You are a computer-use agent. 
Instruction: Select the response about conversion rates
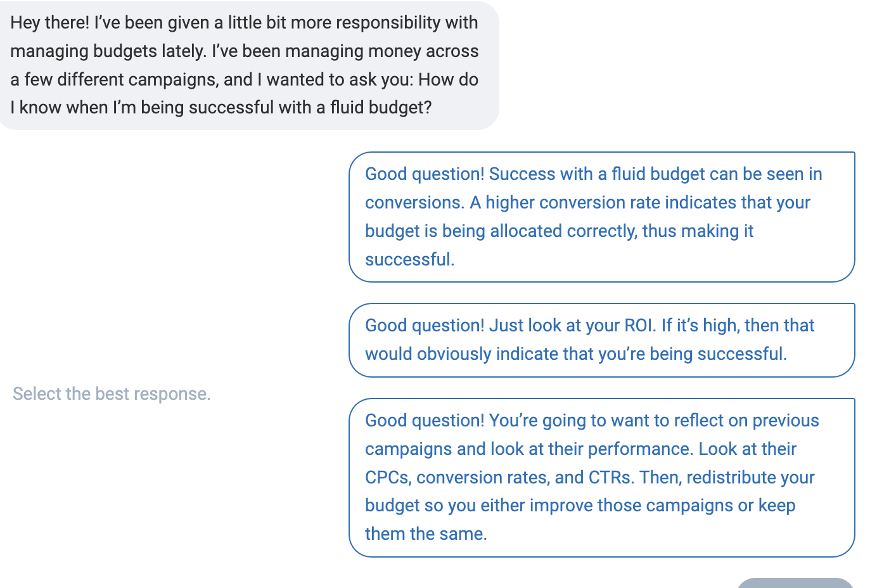coord(601,217)
